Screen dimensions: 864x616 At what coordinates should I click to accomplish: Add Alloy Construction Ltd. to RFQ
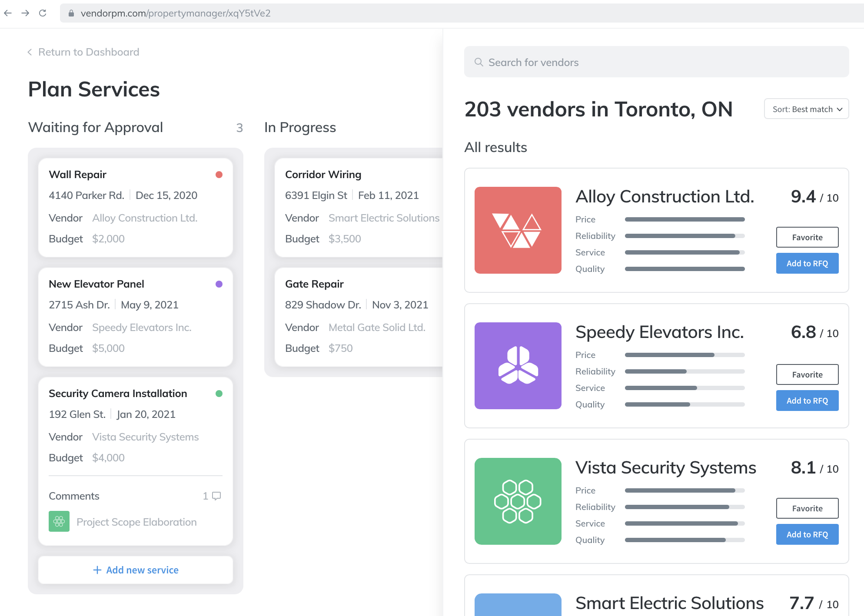tap(808, 263)
